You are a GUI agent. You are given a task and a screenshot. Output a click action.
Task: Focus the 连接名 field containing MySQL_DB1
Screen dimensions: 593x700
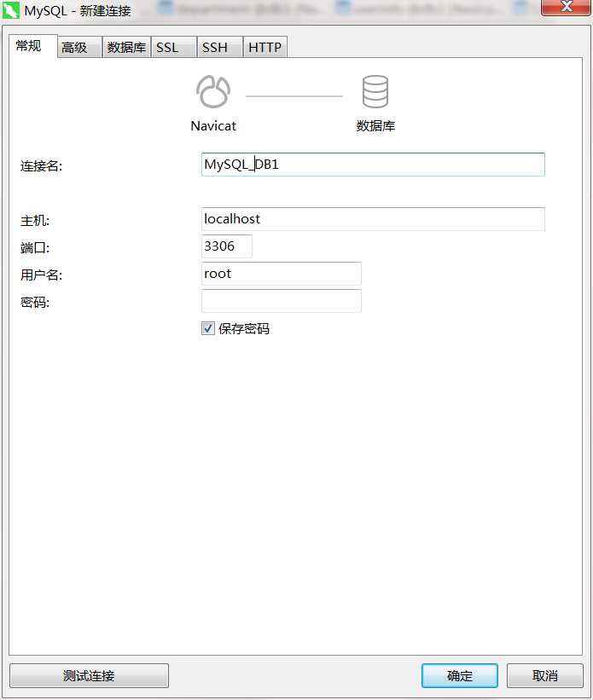click(x=373, y=165)
